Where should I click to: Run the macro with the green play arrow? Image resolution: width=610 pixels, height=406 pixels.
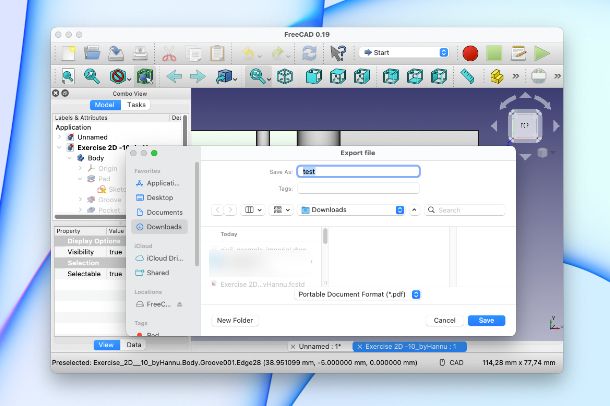coord(542,53)
